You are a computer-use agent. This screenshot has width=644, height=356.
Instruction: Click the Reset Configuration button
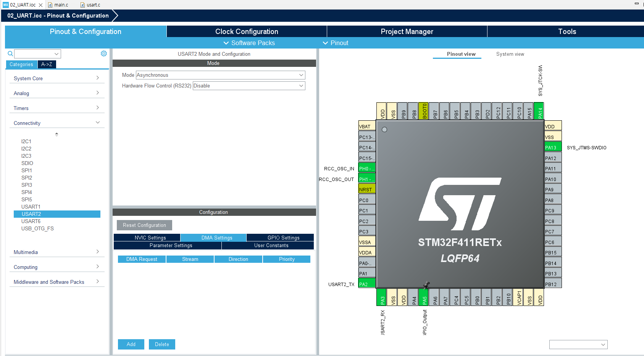tap(144, 225)
